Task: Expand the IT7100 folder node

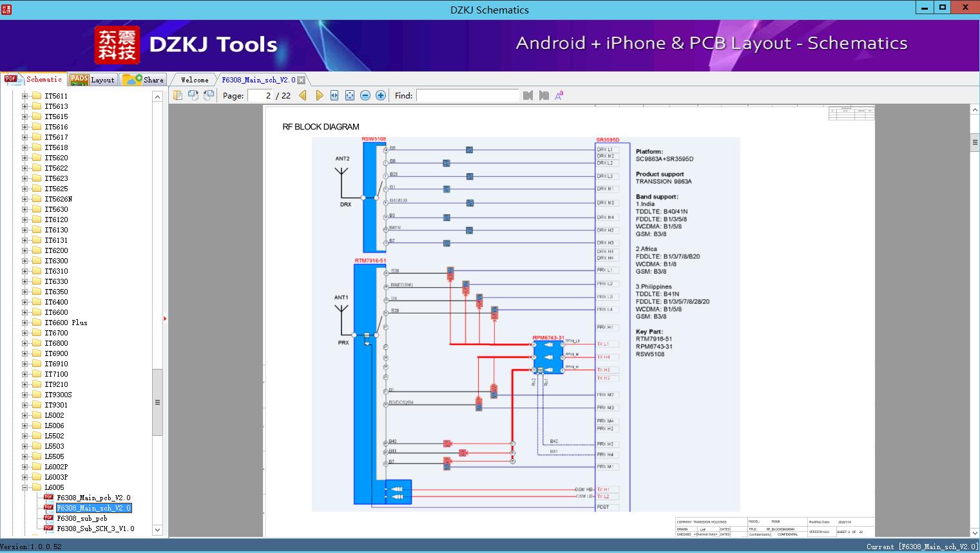Action: coord(24,374)
